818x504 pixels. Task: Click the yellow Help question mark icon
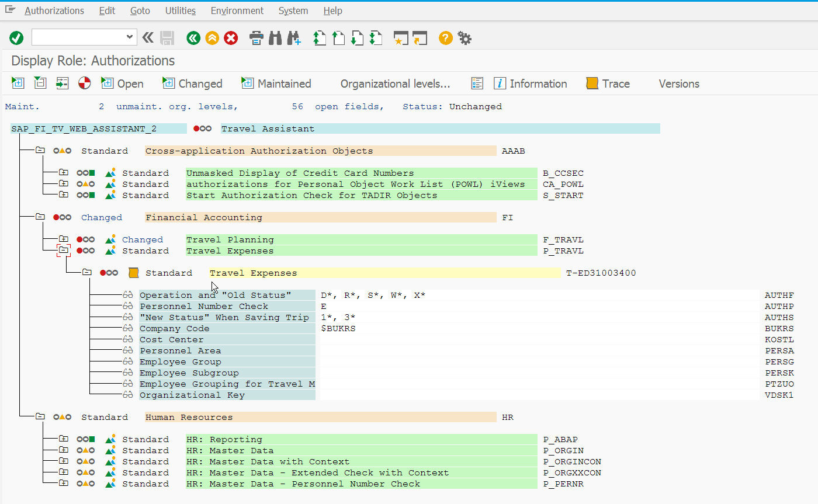(446, 39)
